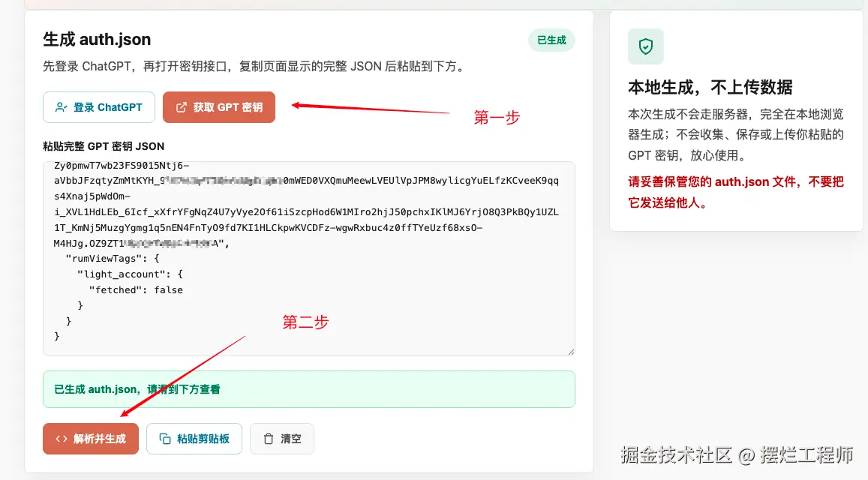This screenshot has height=480, width=868.
Task: Click the 粘贴完整 GPT 密钥 JSON label
Action: pos(104,146)
